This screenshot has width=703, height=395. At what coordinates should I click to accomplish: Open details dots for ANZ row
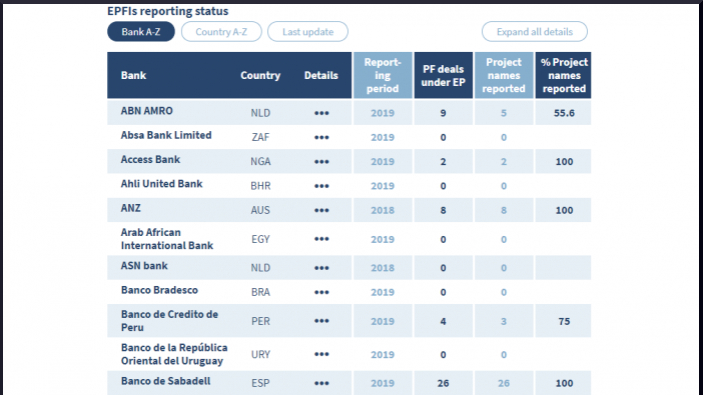tap(321, 210)
